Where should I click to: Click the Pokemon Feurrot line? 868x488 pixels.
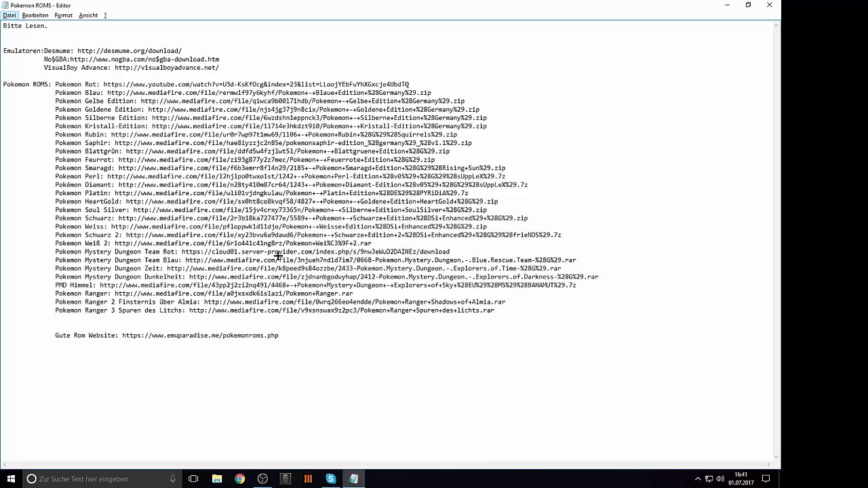(x=245, y=160)
